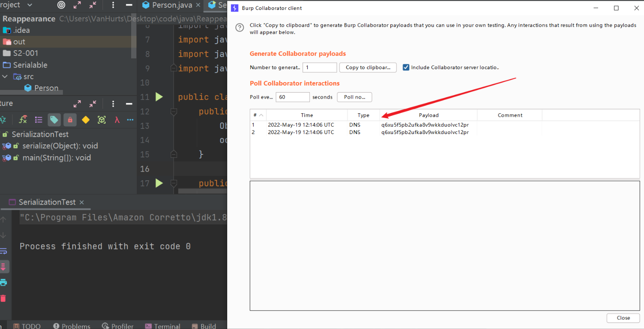Open the TODO tool window tab

click(27, 326)
